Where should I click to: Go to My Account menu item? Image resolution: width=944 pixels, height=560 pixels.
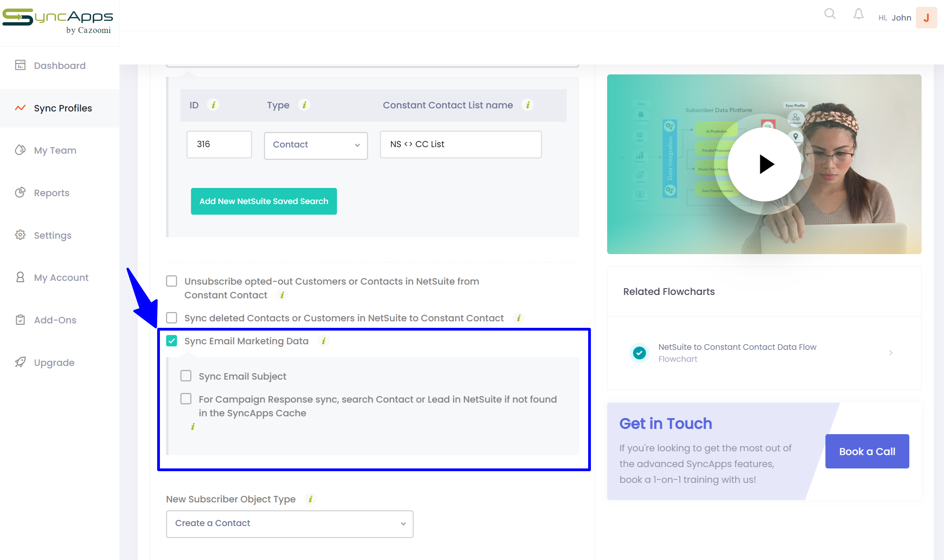pos(60,277)
